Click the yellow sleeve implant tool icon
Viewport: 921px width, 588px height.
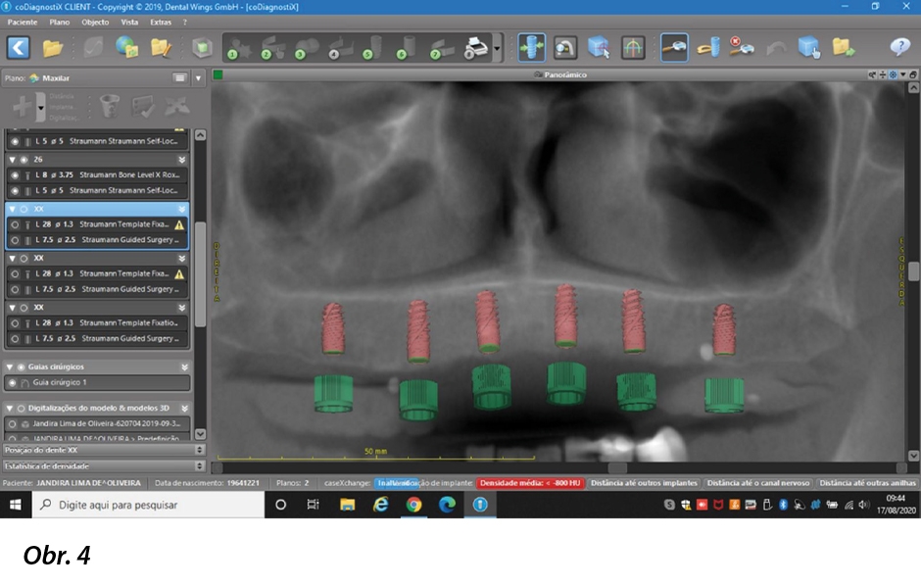point(708,48)
